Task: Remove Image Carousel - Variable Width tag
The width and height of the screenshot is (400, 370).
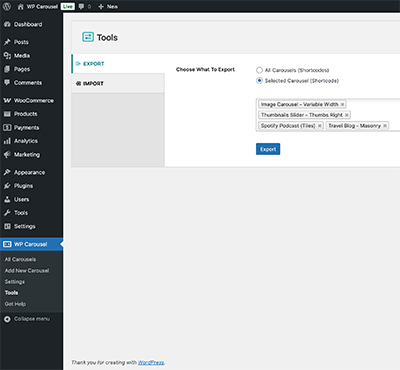Action: pos(342,104)
